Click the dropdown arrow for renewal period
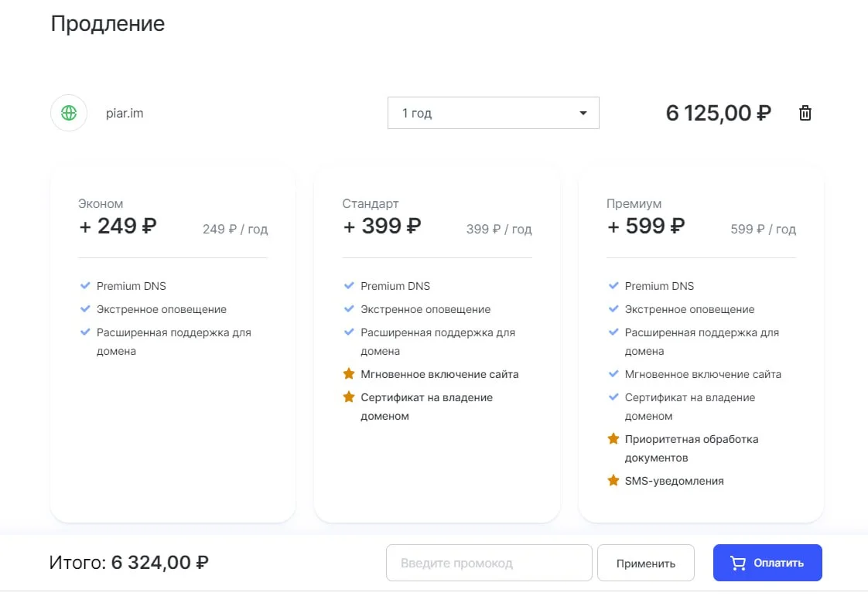 coord(583,114)
